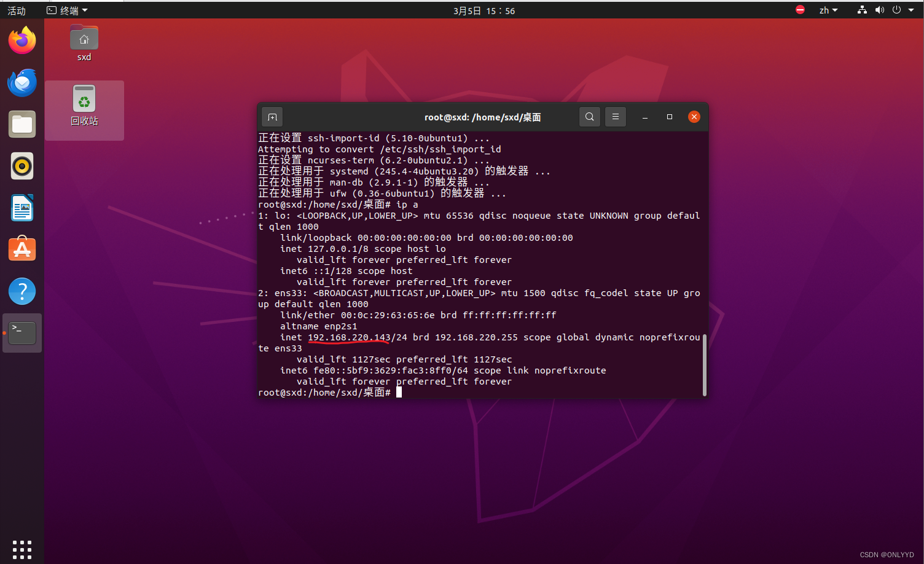Click the volume icon in top bar
The height and width of the screenshot is (564, 924).
pyautogui.click(x=880, y=10)
